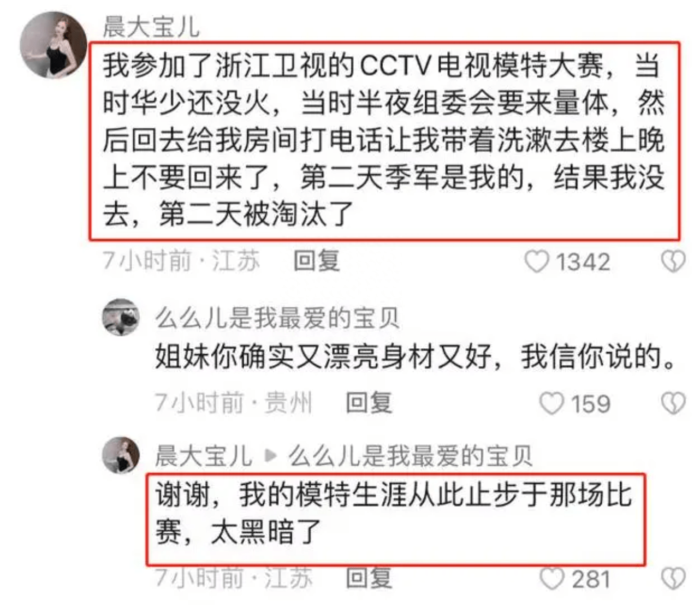700x607 pixels.
Task: Open 晨大宝儿's large profile avatar
Action: 54,45
